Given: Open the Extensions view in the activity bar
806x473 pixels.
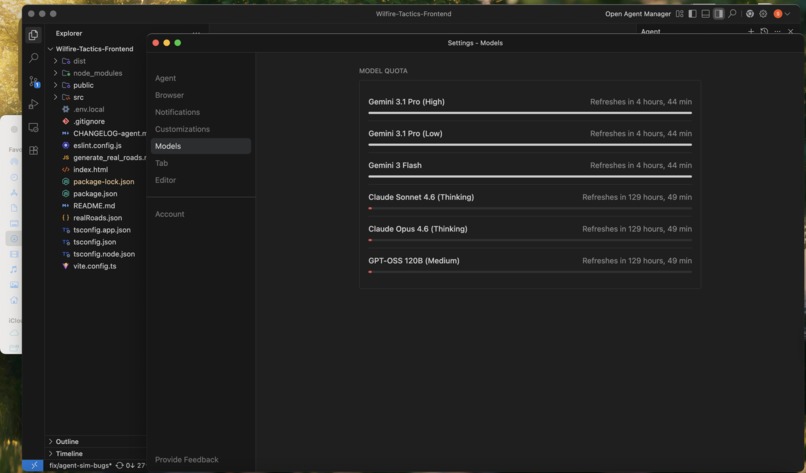Looking at the screenshot, I should coord(33,151).
